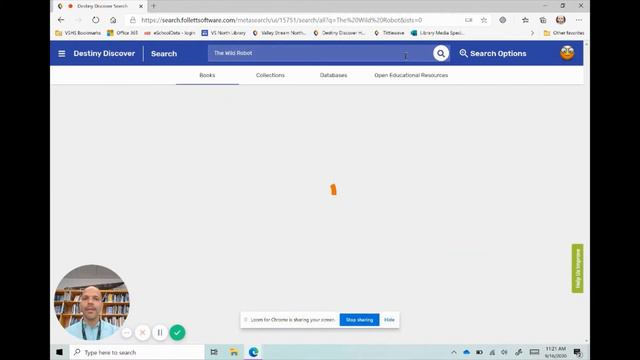Open the Valley Stream North bookmark
The image size is (640, 360).
click(279, 33)
